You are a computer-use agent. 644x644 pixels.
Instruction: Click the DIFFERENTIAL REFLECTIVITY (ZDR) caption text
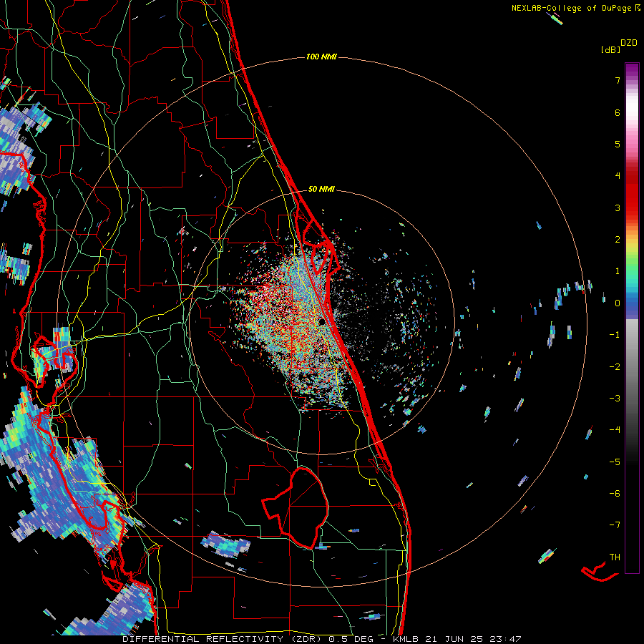coord(223,639)
